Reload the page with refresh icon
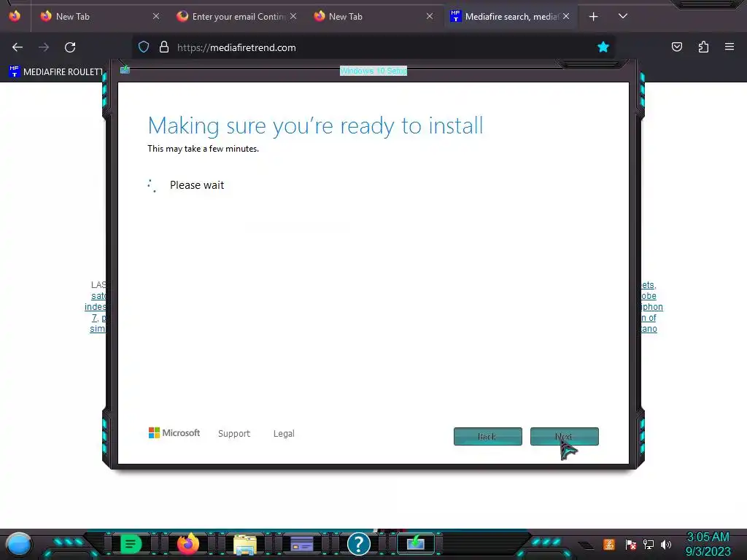Screen dimensions: 747x560 (x=70, y=47)
